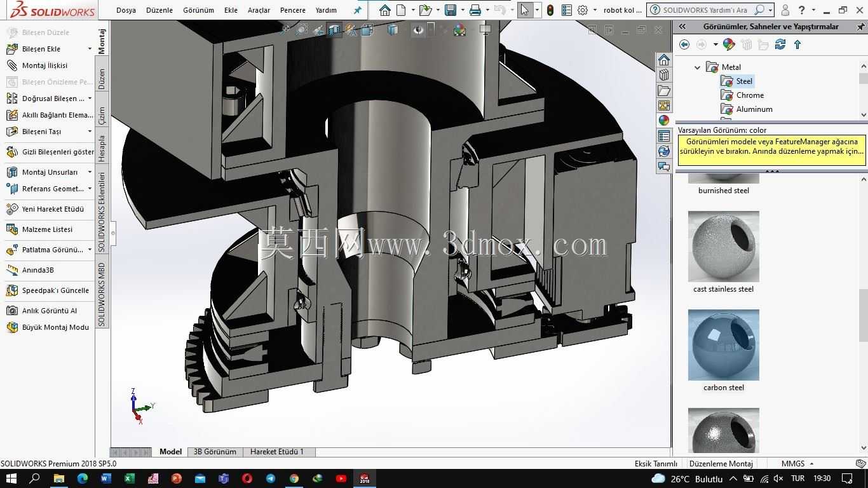
Task: Open MMGS unit system in status bar
Action: [x=793, y=464]
